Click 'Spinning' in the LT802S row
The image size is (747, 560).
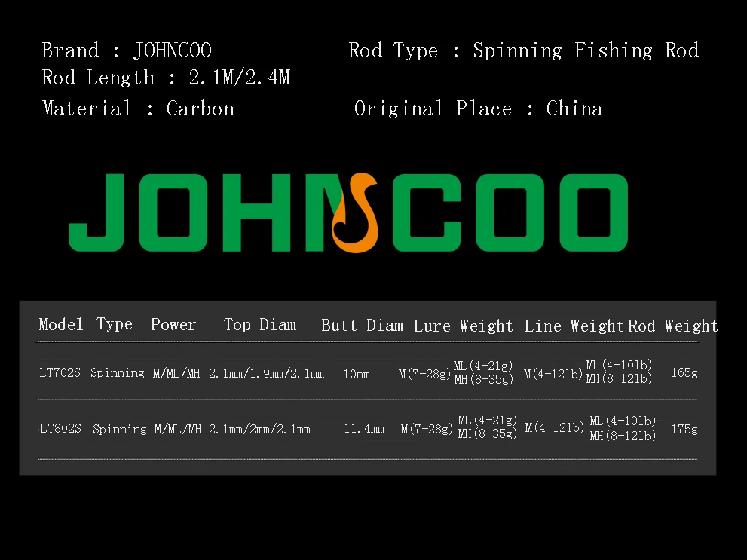(120, 429)
